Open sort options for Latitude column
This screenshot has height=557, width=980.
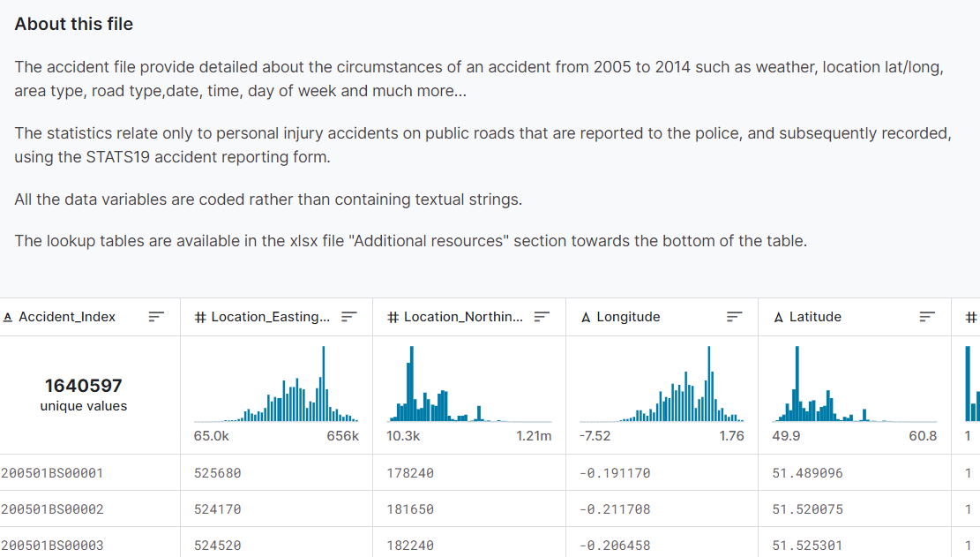[926, 317]
